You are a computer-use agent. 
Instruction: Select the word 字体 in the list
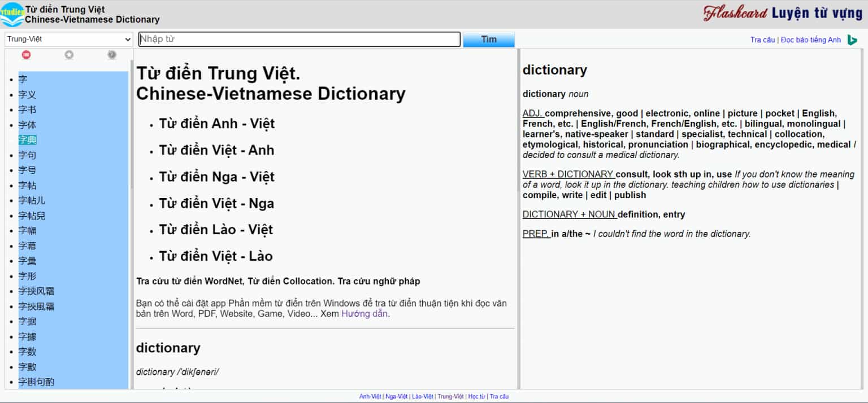(27, 125)
